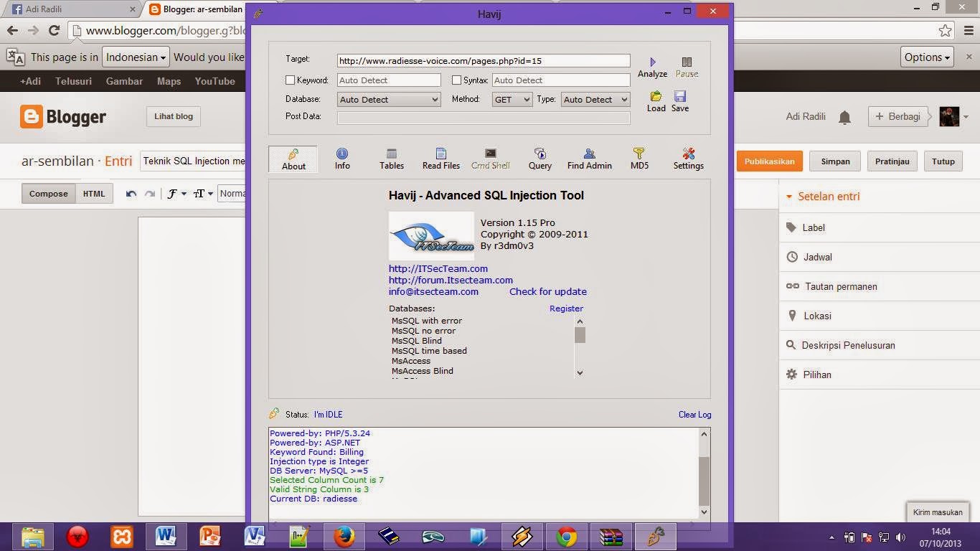Open Havij Settings
This screenshot has height=551, width=980.
pyautogui.click(x=689, y=159)
